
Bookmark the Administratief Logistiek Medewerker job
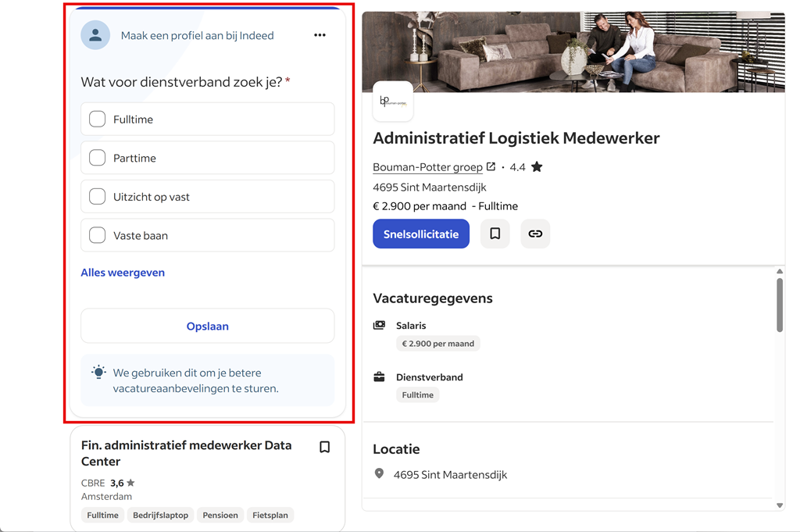pyautogui.click(x=495, y=234)
